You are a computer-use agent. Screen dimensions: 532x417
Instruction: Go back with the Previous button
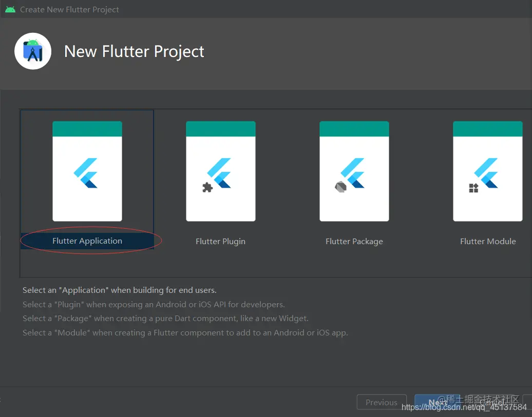coord(382,402)
